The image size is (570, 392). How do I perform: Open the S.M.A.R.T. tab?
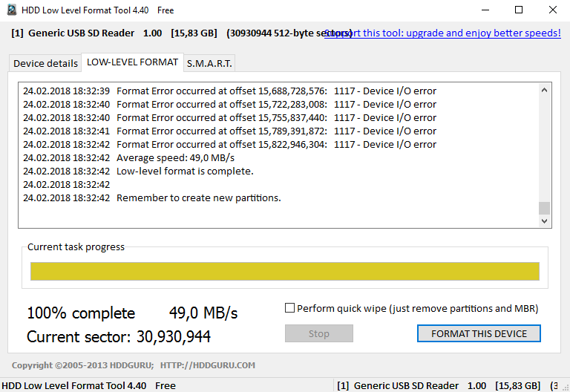(209, 64)
